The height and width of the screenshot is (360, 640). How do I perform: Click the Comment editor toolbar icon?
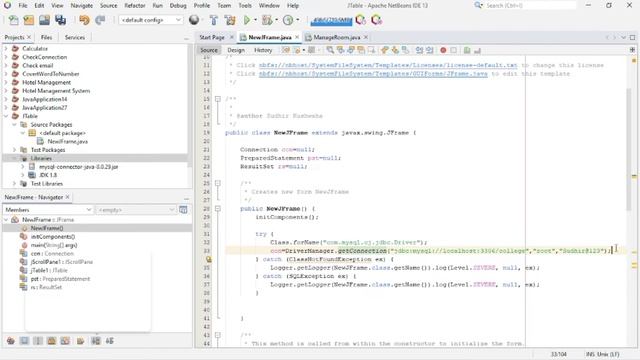click(x=467, y=50)
